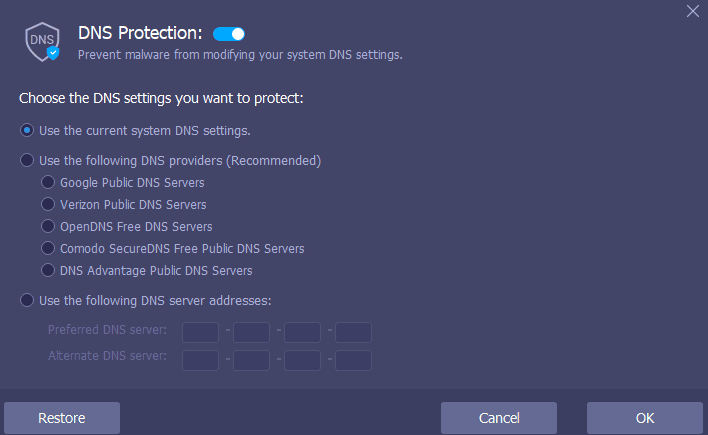Image resolution: width=708 pixels, height=435 pixels.
Task: Select Use the following DNS server addresses
Action: (x=27, y=300)
